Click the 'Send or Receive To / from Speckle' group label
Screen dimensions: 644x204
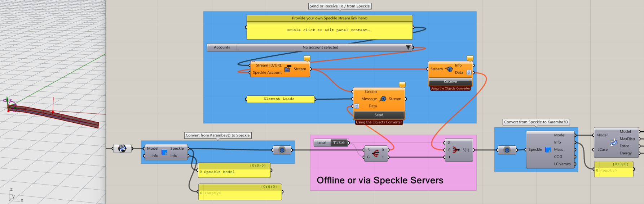point(340,6)
